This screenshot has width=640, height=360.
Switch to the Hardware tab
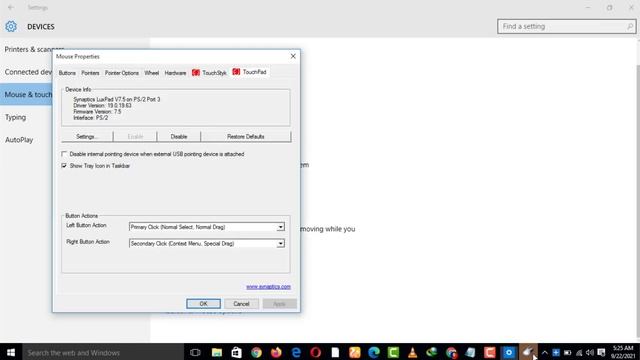tap(175, 73)
